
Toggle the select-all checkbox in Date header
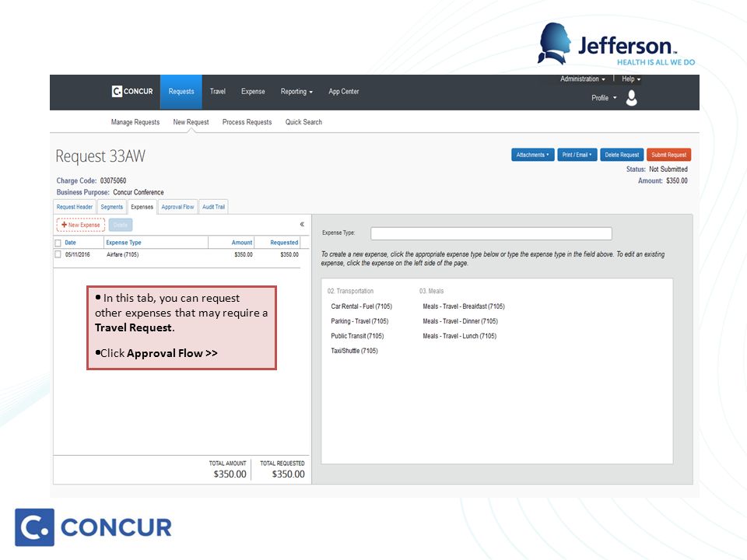[x=58, y=243]
